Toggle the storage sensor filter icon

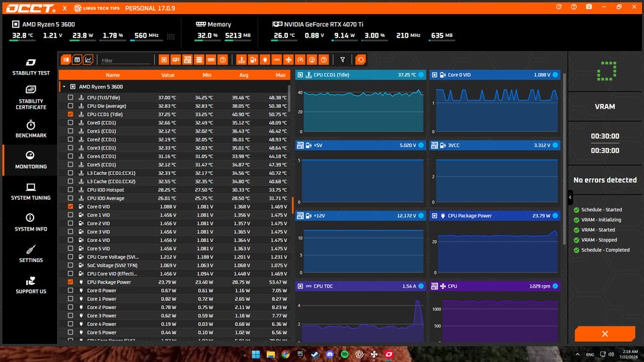pos(199,60)
